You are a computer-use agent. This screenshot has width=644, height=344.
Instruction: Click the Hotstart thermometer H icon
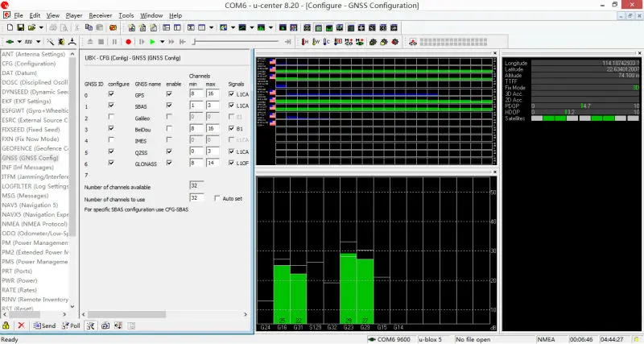tap(305, 42)
